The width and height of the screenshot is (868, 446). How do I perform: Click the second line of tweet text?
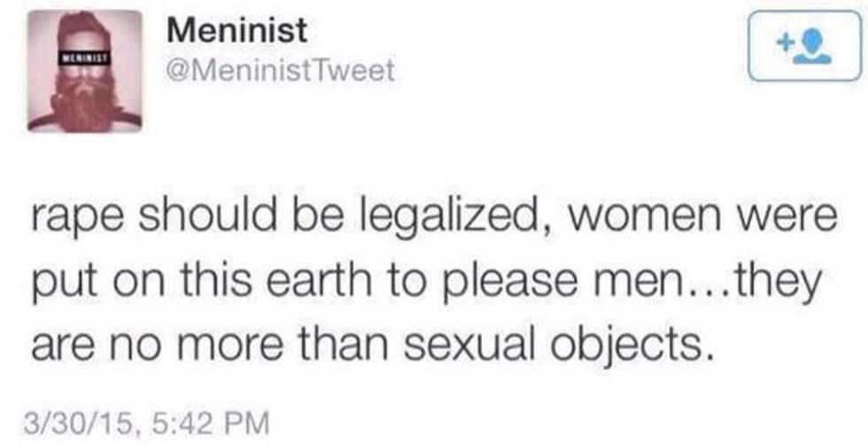(427, 284)
